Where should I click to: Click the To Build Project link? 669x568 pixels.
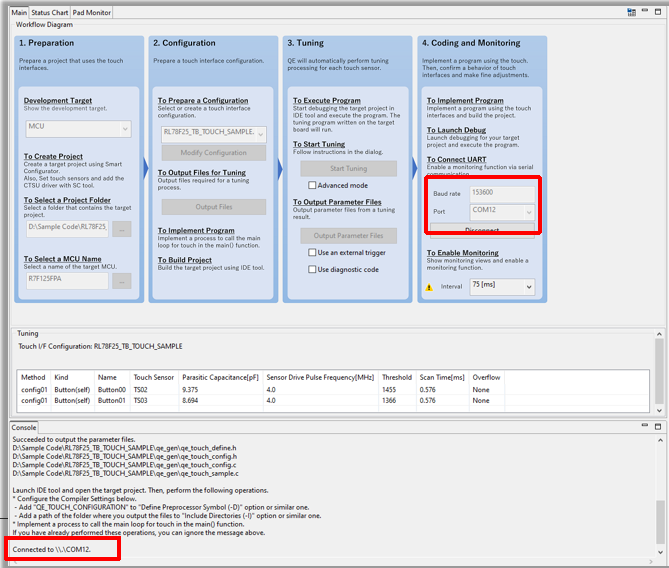[x=185, y=260]
